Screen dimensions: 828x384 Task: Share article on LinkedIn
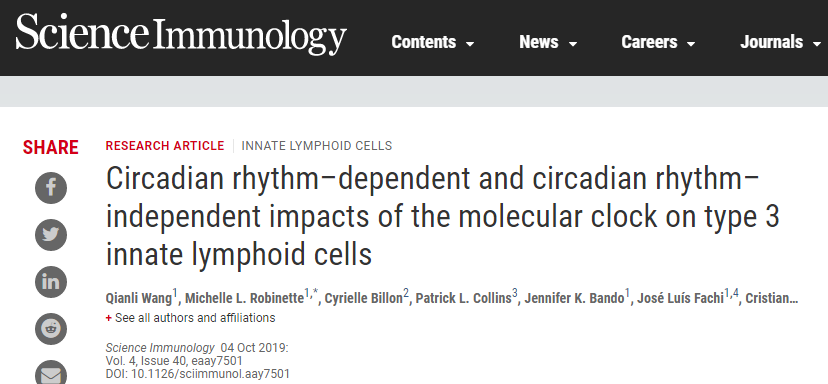coord(51,282)
